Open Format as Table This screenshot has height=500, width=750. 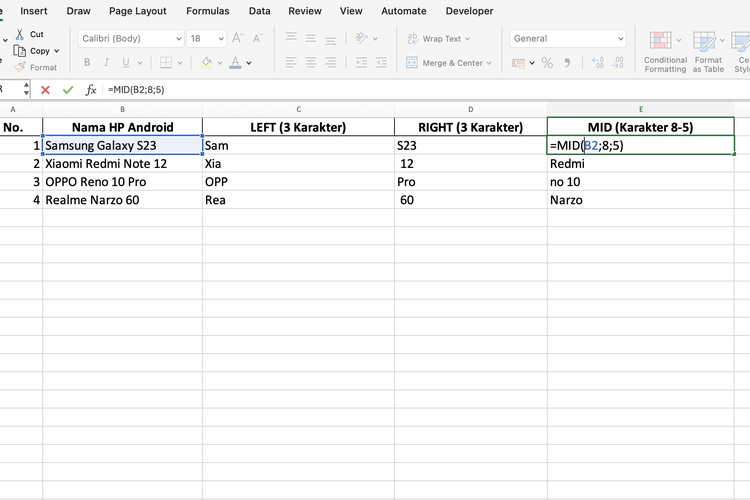pyautogui.click(x=708, y=52)
